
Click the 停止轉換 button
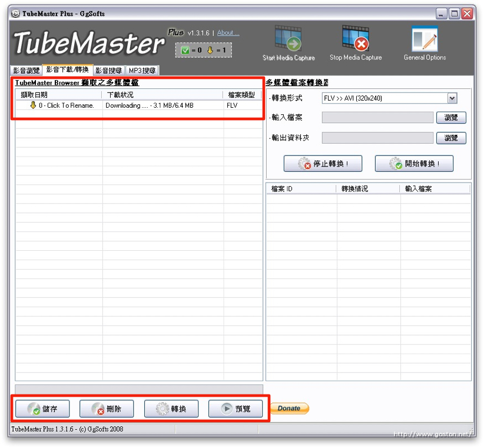pos(323,164)
